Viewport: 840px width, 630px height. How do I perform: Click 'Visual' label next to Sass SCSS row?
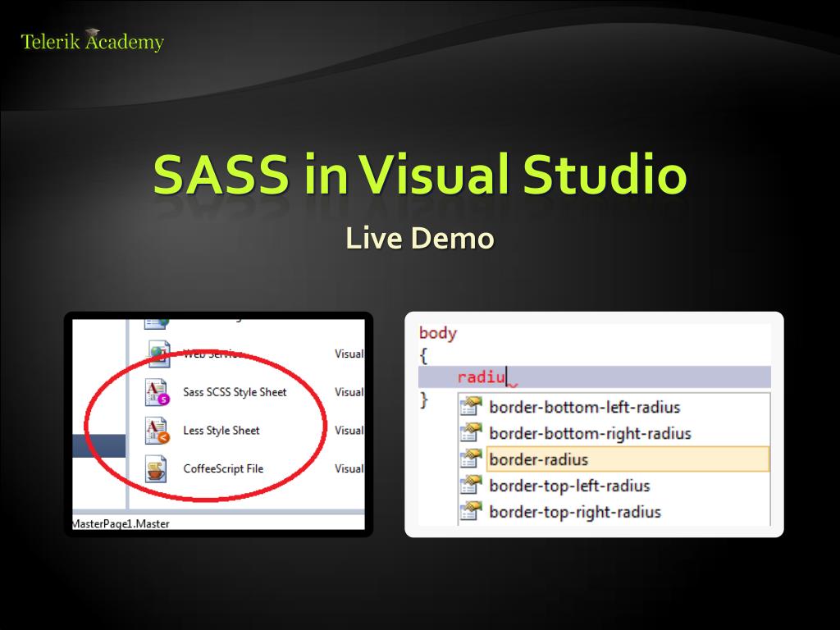point(349,392)
